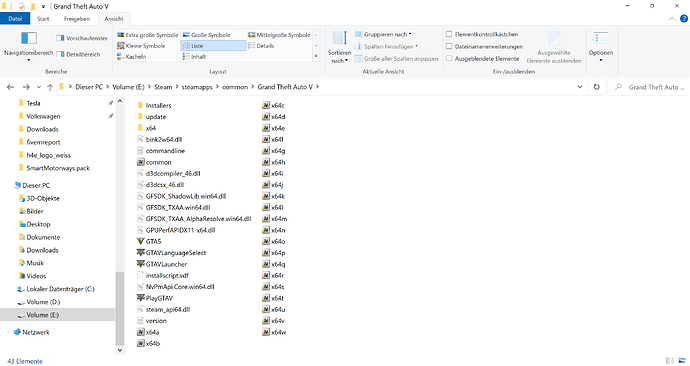Switch to the Start ribbon tab
The height and width of the screenshot is (366, 690).
[43, 19]
